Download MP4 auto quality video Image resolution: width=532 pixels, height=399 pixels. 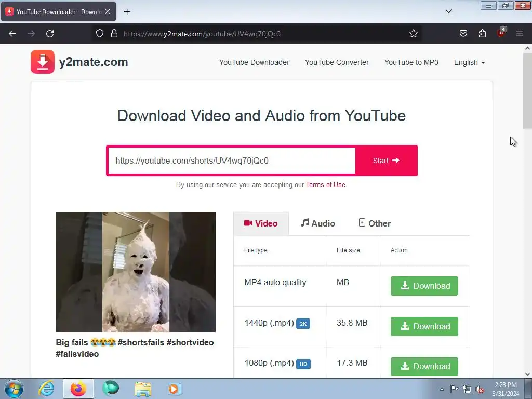coord(424,286)
